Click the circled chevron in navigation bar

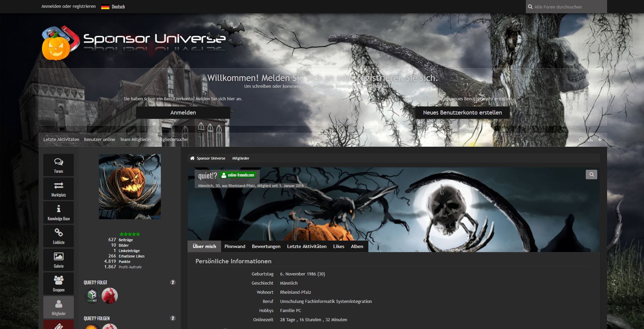581,139
